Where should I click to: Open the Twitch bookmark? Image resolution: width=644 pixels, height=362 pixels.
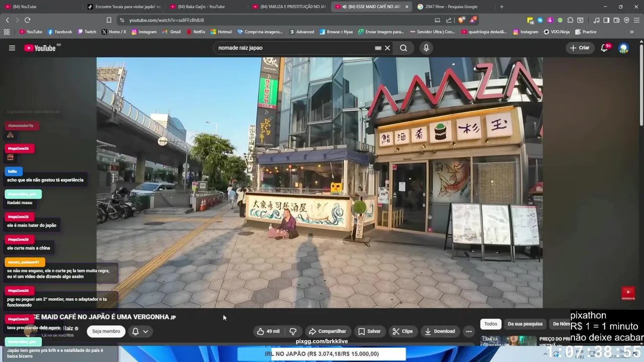[87, 32]
